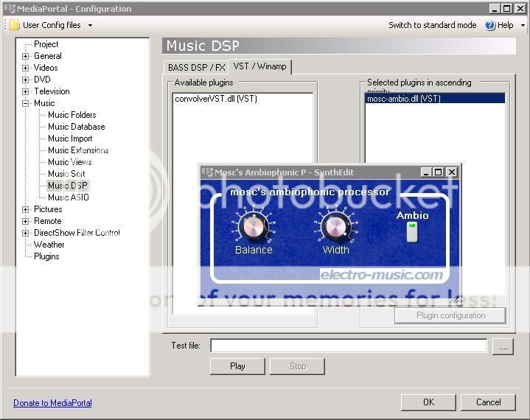The width and height of the screenshot is (530, 420).
Task: Open Music Sort in the tree
Action: 66,174
